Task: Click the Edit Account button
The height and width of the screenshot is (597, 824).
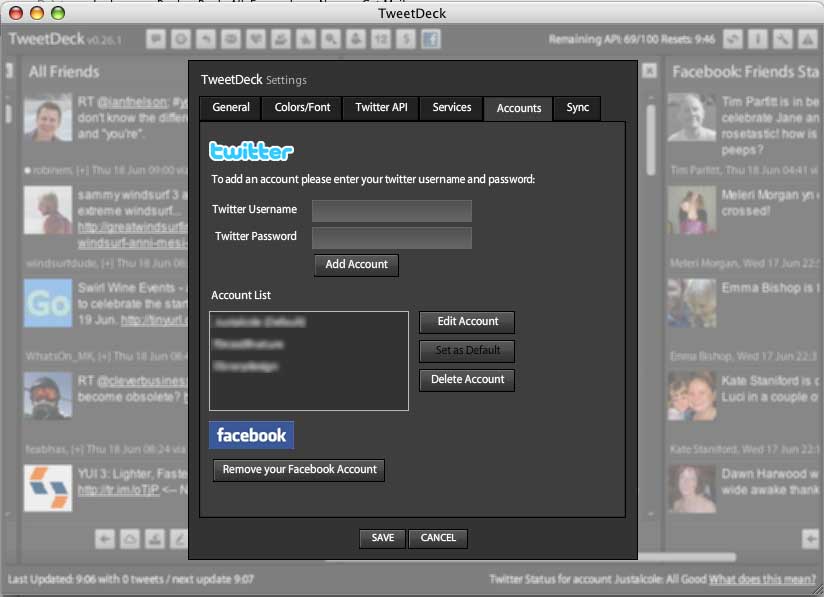Action: point(467,322)
